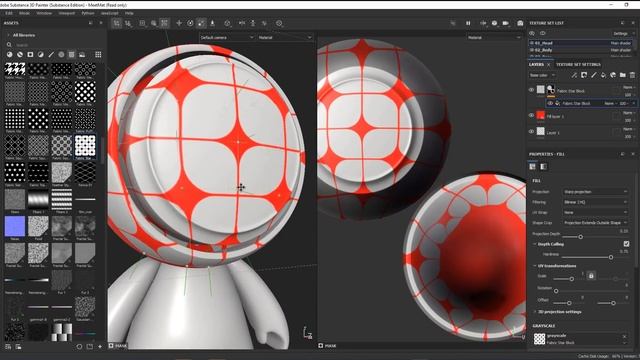Click All libraries in the Assets panel
Viewport: 640px width, 360px height.
(x=24, y=35)
